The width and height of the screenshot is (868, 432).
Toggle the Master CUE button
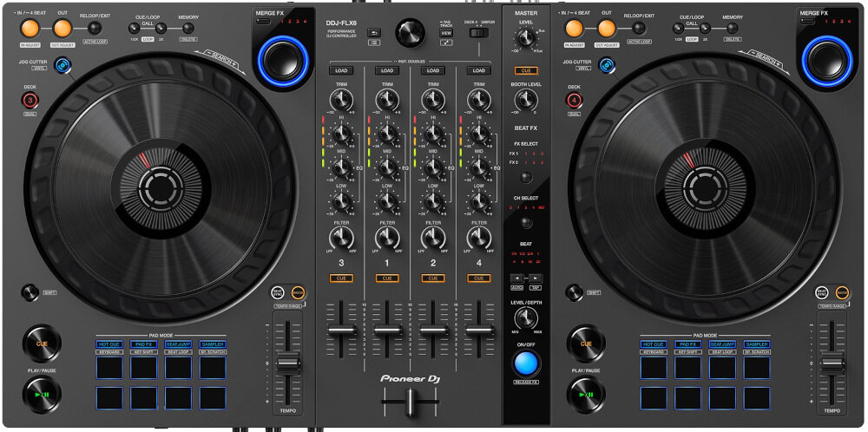tap(526, 71)
